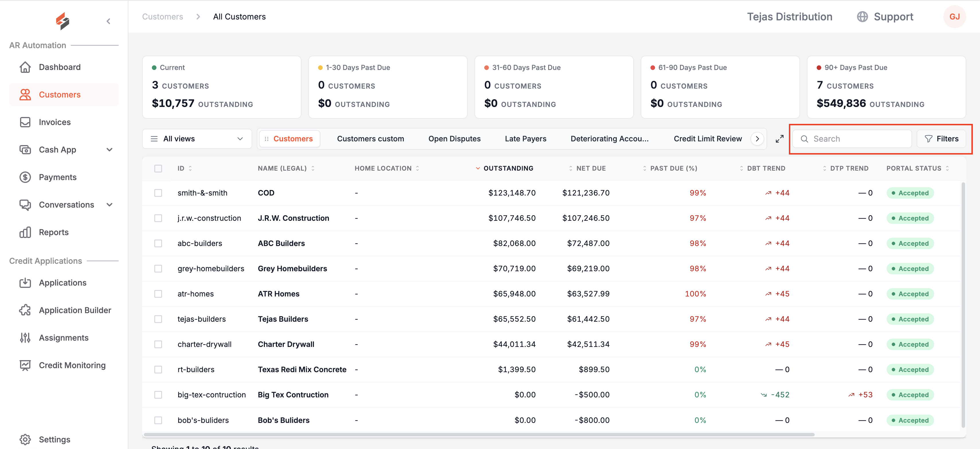The image size is (980, 449).
Task: Collapse the sidebar with the chevron
Action: tap(108, 21)
